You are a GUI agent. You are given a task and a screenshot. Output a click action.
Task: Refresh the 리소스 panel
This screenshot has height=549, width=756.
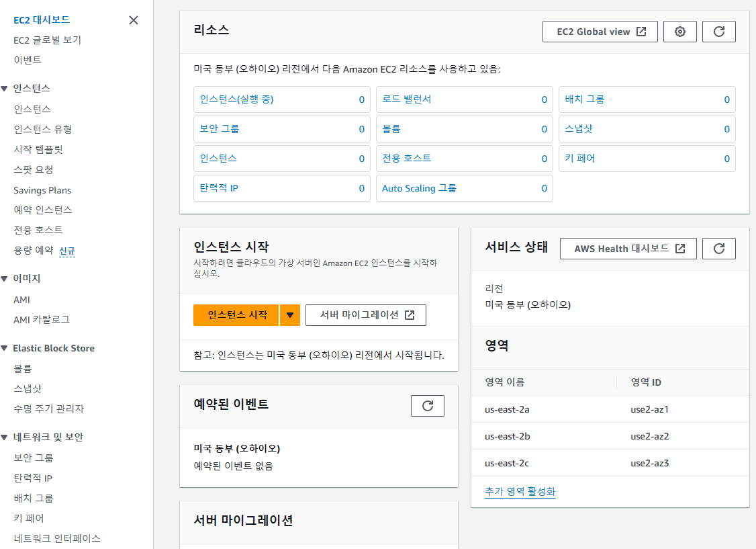coord(719,32)
